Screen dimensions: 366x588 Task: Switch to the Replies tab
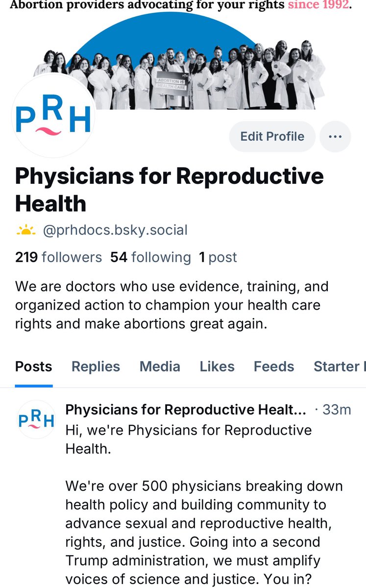(x=96, y=367)
